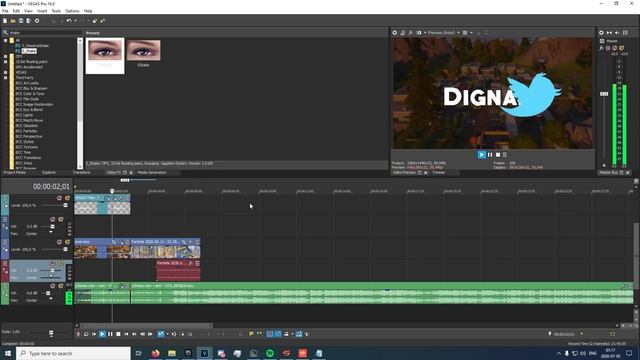Open the edit tool selector dropdown arrow

tap(167, 334)
